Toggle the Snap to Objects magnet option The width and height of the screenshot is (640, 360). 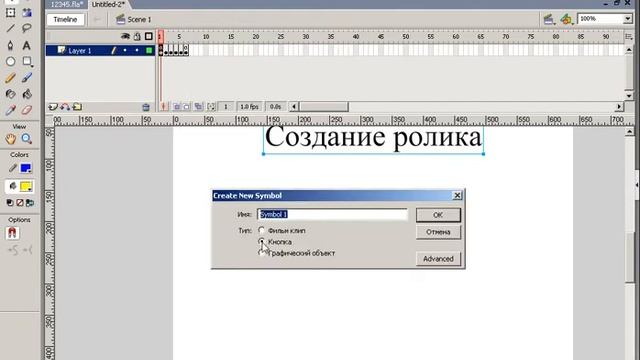(12, 233)
